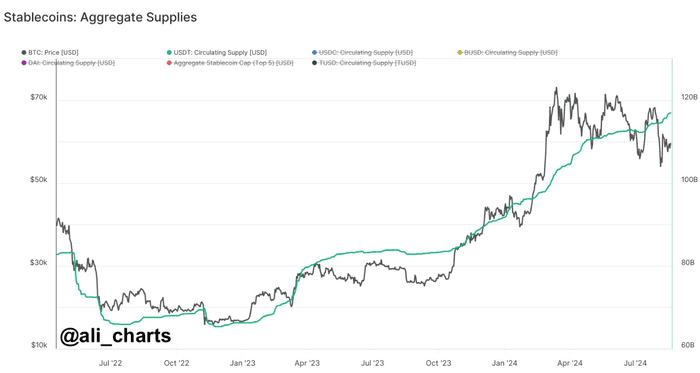
Task: Click the Jul '24 date label
Action: pyautogui.click(x=635, y=363)
